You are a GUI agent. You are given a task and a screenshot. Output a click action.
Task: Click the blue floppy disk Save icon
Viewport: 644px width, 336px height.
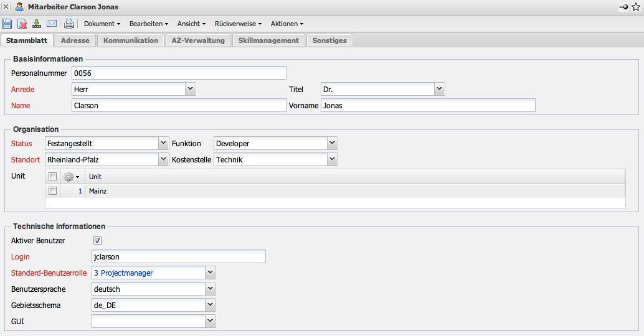coord(7,24)
